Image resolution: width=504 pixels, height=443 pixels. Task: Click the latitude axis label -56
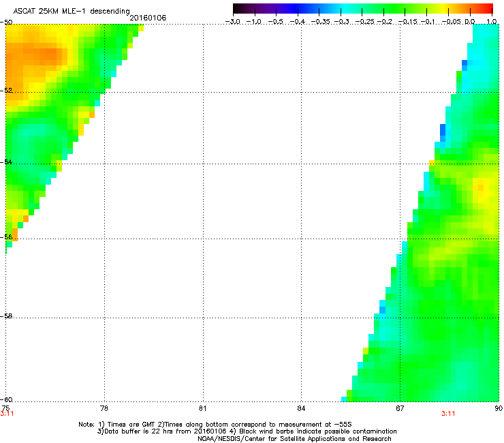6,236
